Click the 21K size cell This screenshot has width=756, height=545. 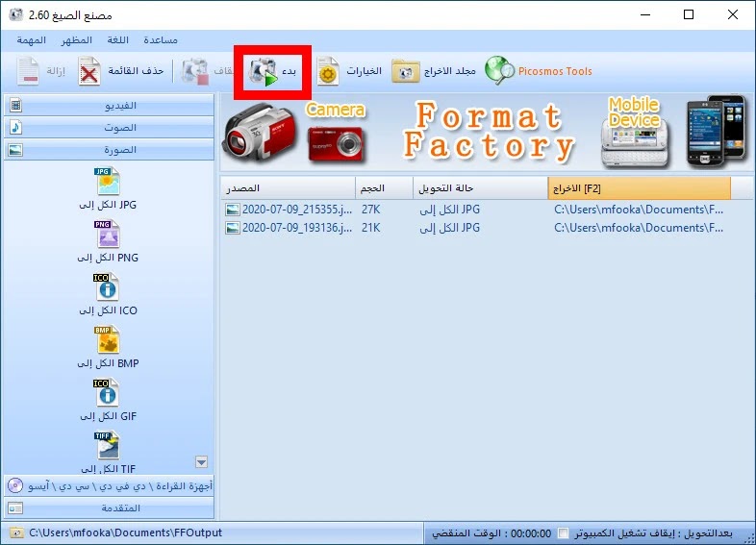tap(370, 228)
